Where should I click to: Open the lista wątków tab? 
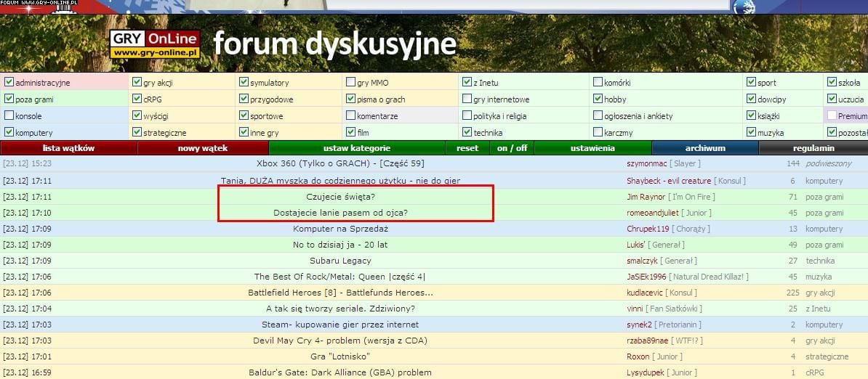tap(68, 148)
